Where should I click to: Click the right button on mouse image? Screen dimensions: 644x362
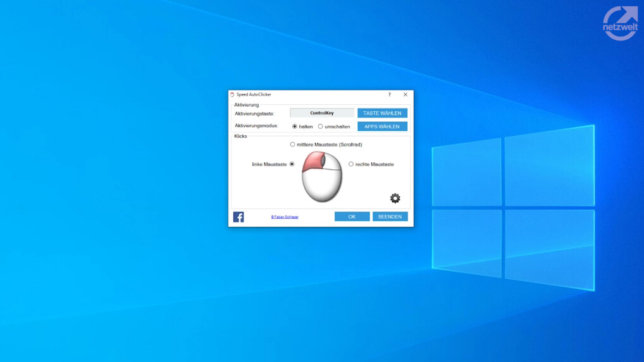tap(333, 163)
